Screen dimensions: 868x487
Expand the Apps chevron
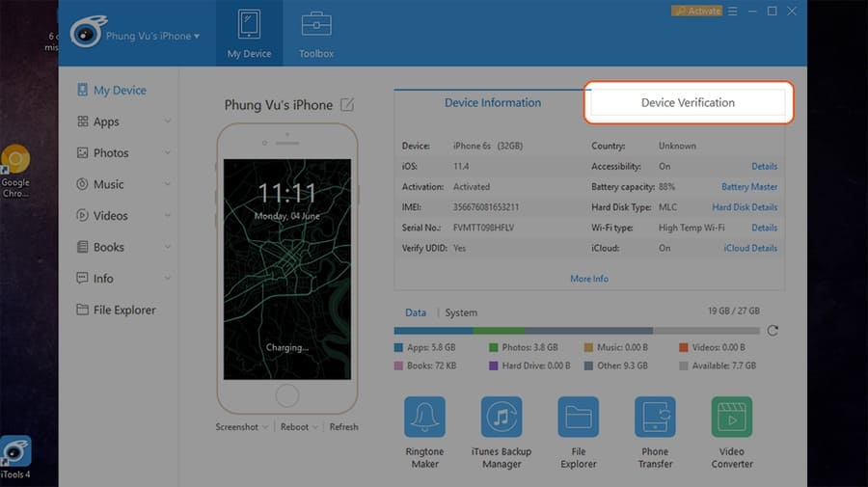pos(167,122)
